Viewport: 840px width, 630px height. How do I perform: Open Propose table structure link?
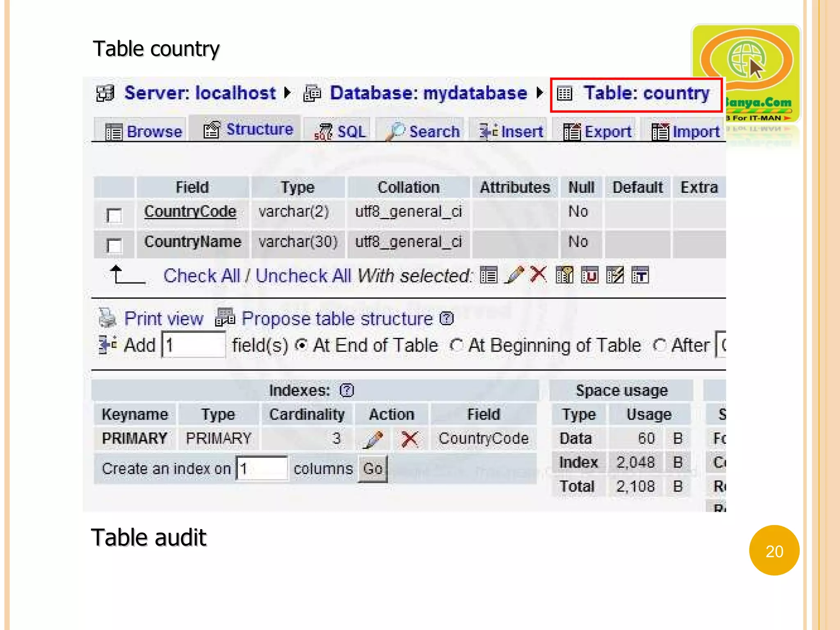[x=337, y=319]
